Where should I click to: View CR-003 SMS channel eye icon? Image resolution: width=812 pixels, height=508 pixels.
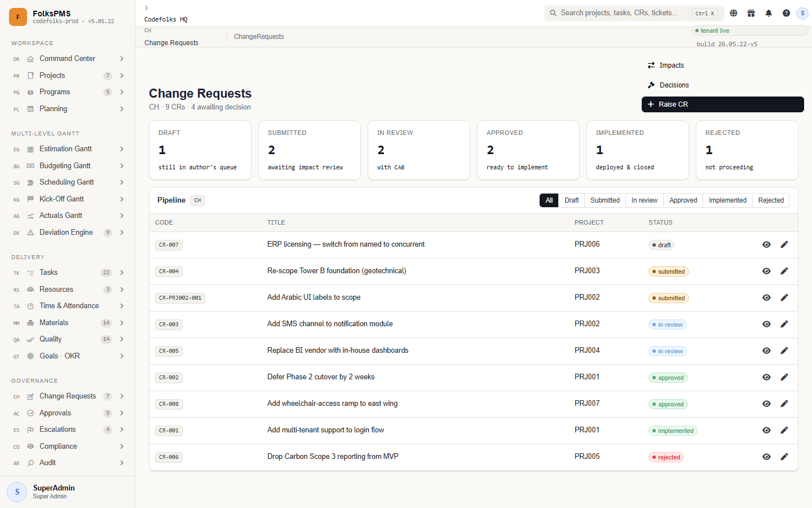click(766, 324)
